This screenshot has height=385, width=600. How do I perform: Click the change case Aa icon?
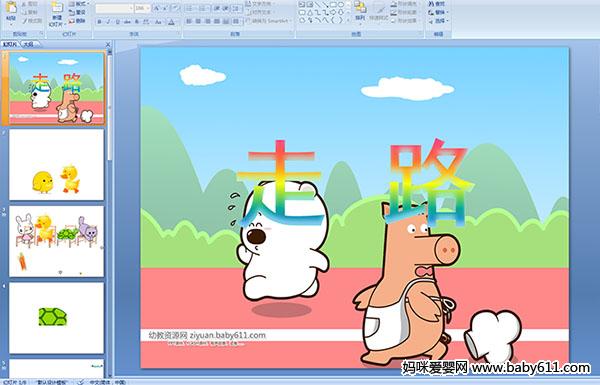[x=158, y=22]
